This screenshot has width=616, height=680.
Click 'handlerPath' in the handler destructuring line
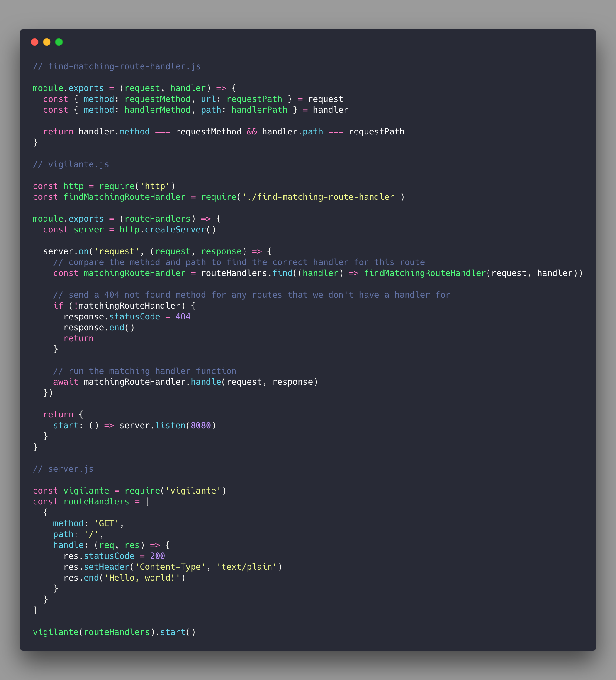(x=259, y=110)
